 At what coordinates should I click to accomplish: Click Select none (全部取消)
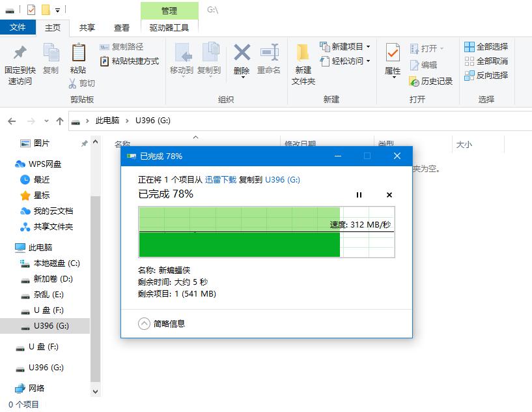pyautogui.click(x=486, y=61)
